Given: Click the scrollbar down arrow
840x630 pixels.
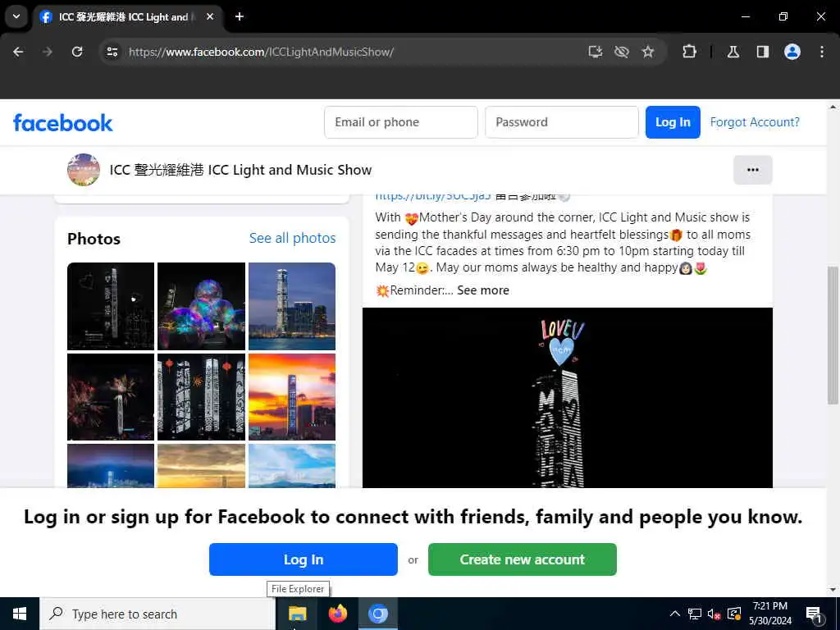Looking at the screenshot, I should pos(833,590).
